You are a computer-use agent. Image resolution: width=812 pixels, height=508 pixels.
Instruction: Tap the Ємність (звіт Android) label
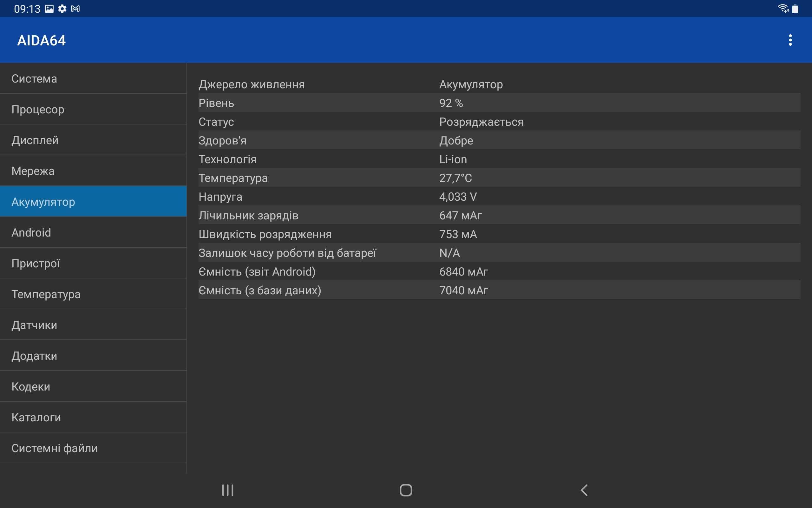point(257,271)
